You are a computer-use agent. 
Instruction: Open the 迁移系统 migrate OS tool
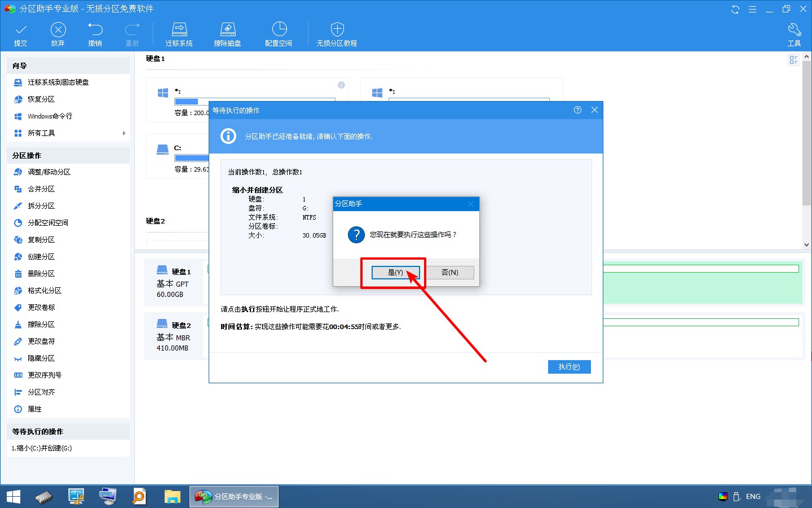179,34
